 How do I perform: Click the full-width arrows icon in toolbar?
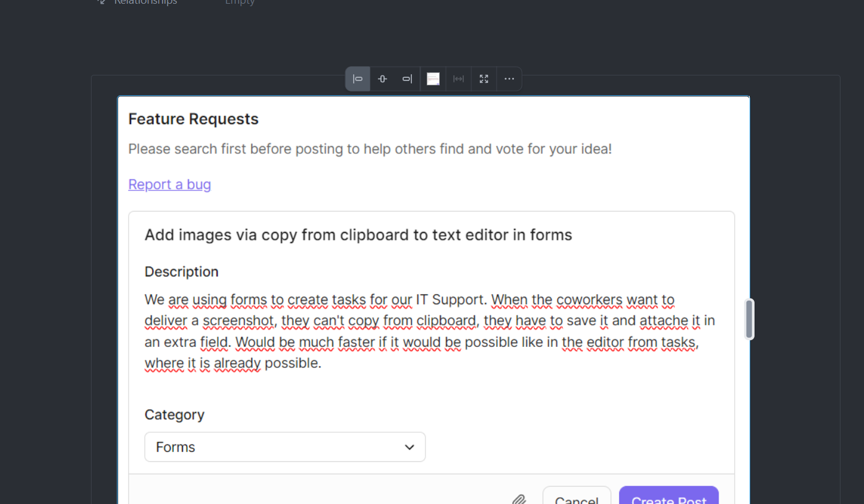pos(458,79)
